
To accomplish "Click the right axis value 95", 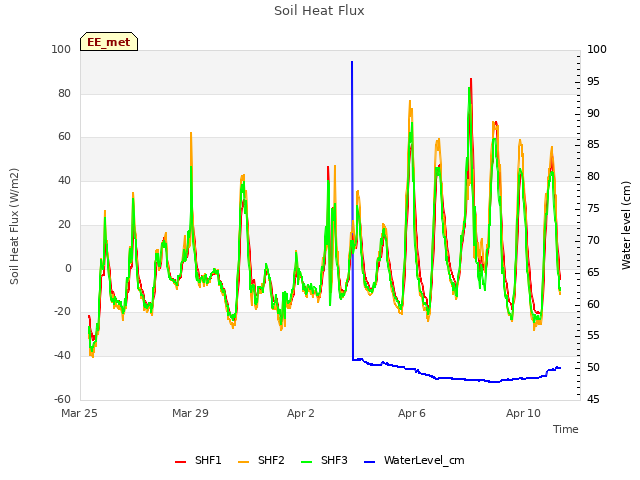I will [593, 81].
